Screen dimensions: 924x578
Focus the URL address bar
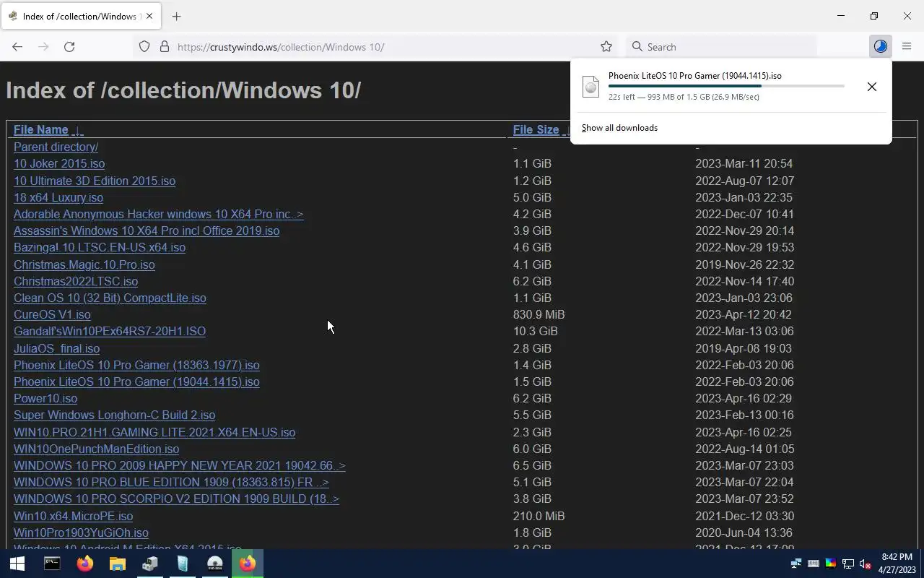point(375,46)
